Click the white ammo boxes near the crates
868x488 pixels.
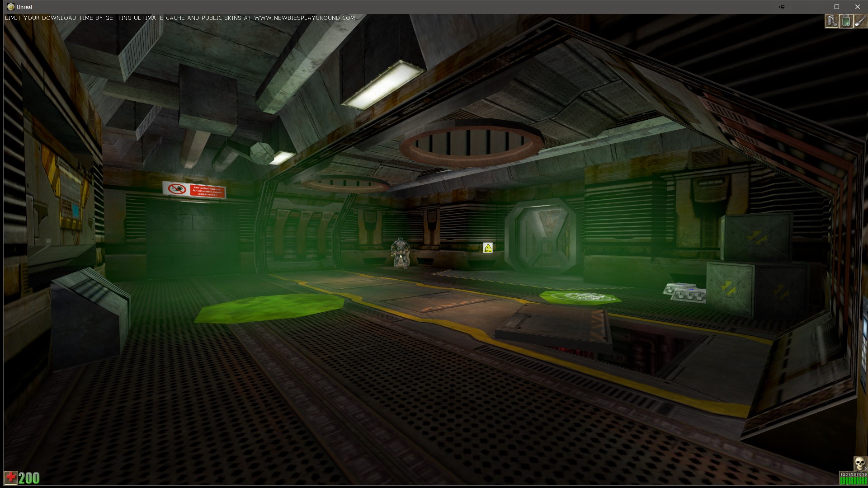[x=684, y=292]
